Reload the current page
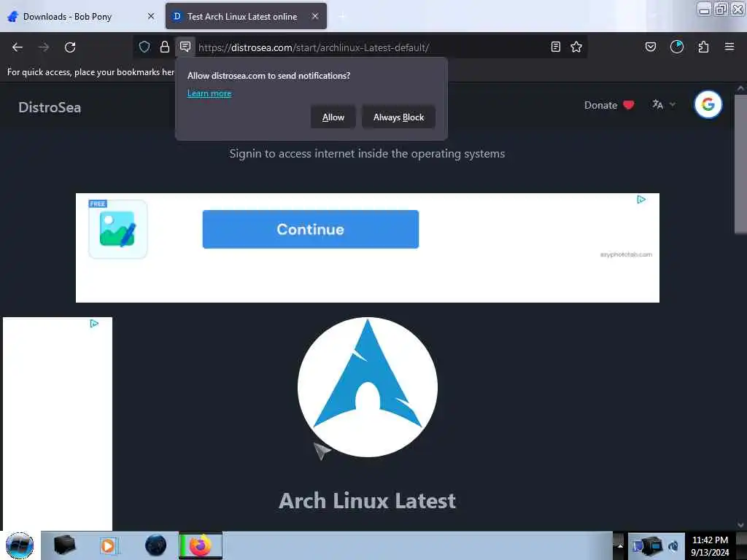Image resolution: width=747 pixels, height=560 pixels. [70, 47]
